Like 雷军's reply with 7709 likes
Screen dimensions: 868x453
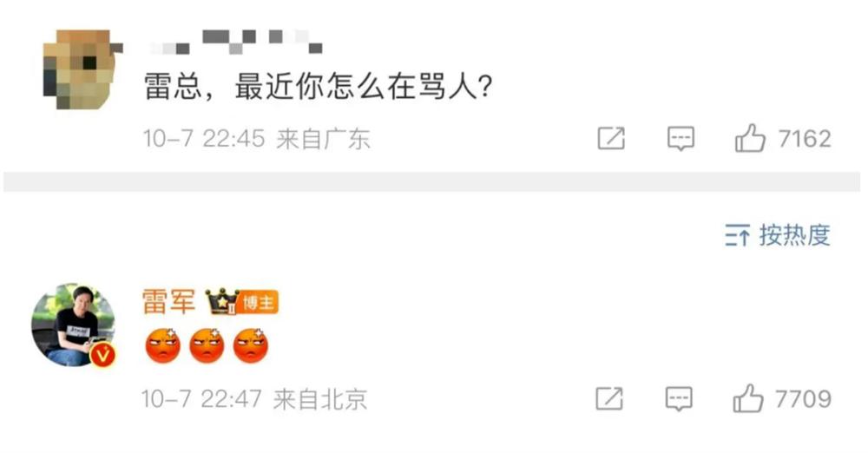coord(748,398)
